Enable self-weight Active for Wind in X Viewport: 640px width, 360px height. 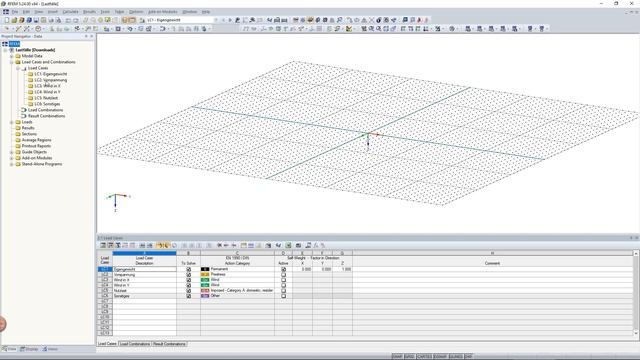pyautogui.click(x=284, y=280)
